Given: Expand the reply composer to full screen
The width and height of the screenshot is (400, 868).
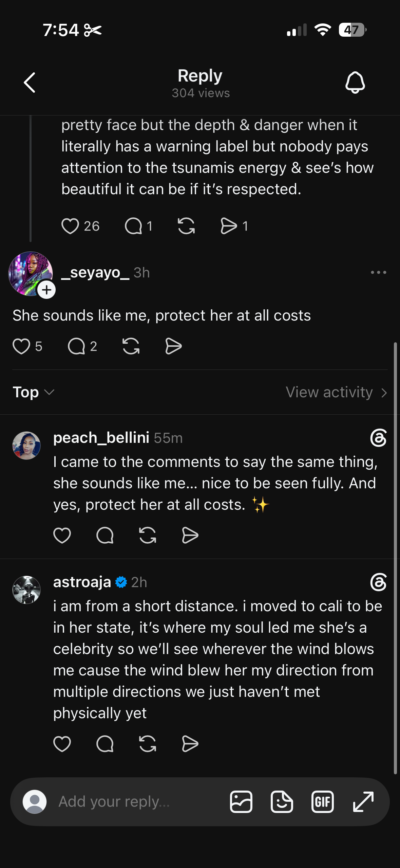Looking at the screenshot, I should [363, 802].
